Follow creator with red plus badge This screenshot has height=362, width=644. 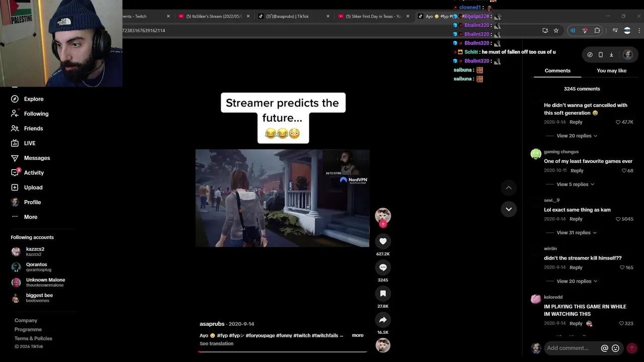[x=383, y=224]
